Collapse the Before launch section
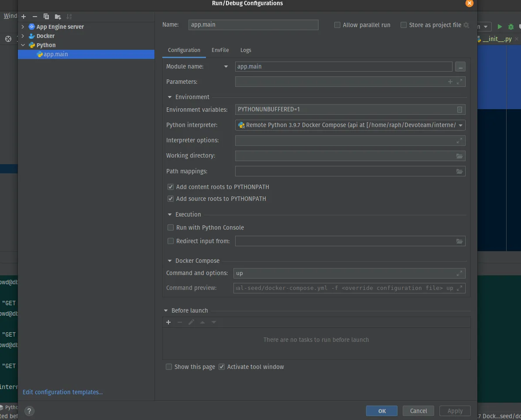The image size is (521, 420). tap(166, 310)
